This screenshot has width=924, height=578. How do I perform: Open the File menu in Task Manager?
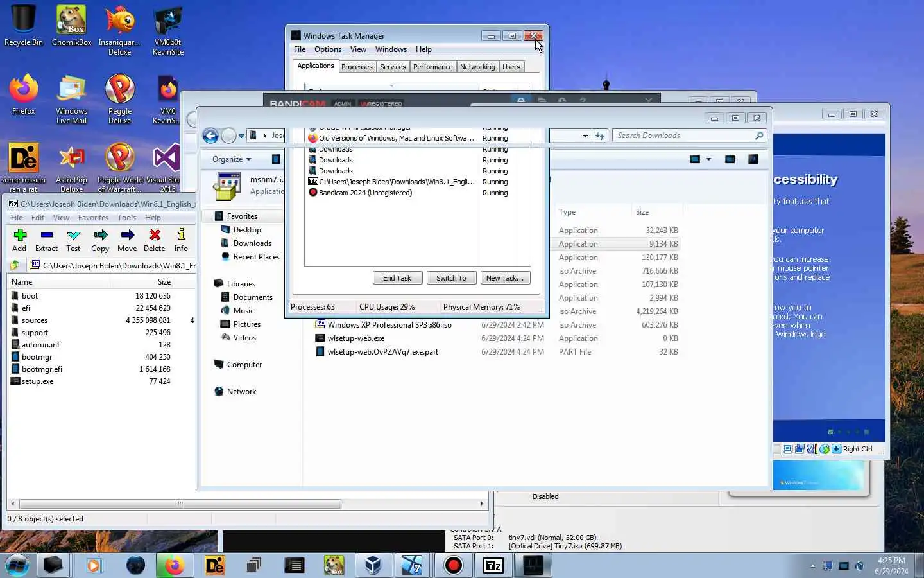[x=300, y=49]
